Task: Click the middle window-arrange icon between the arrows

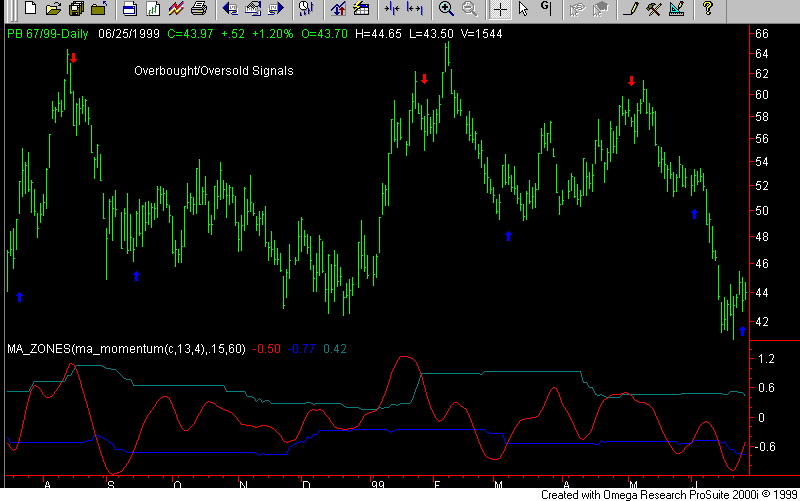Action: [253, 8]
